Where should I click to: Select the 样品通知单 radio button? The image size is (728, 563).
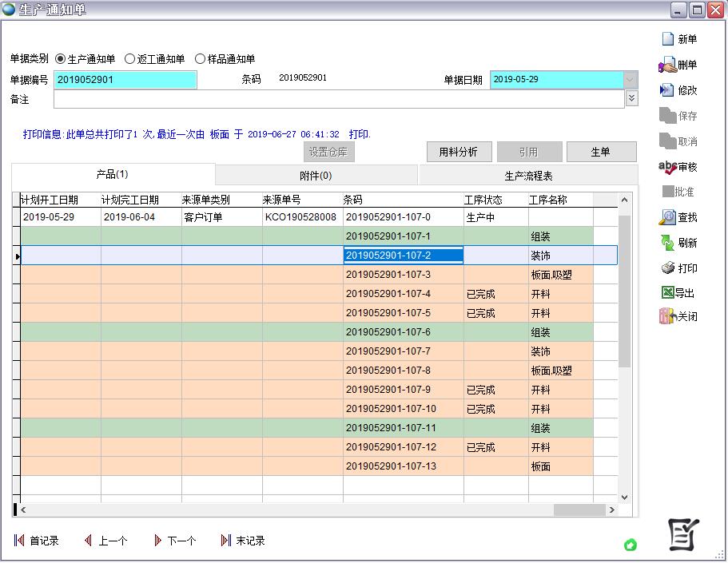tap(200, 59)
